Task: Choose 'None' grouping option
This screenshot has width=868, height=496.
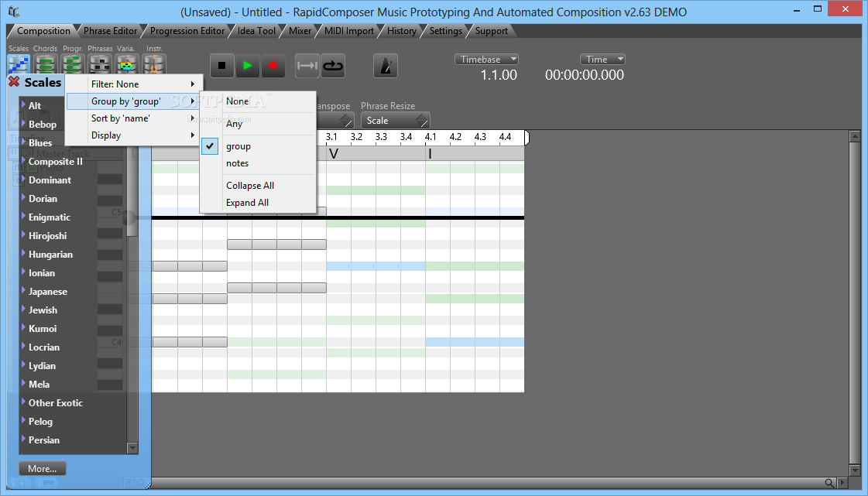Action: coord(258,101)
